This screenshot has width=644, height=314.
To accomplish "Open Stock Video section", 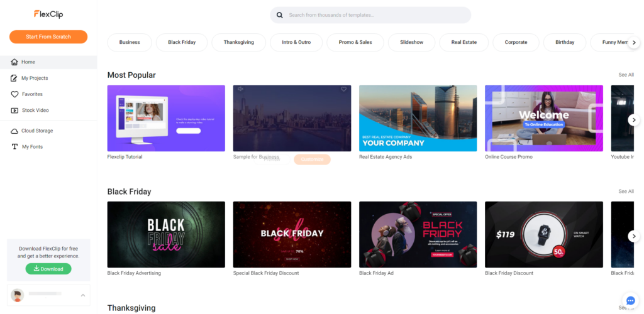I will click(48, 111).
